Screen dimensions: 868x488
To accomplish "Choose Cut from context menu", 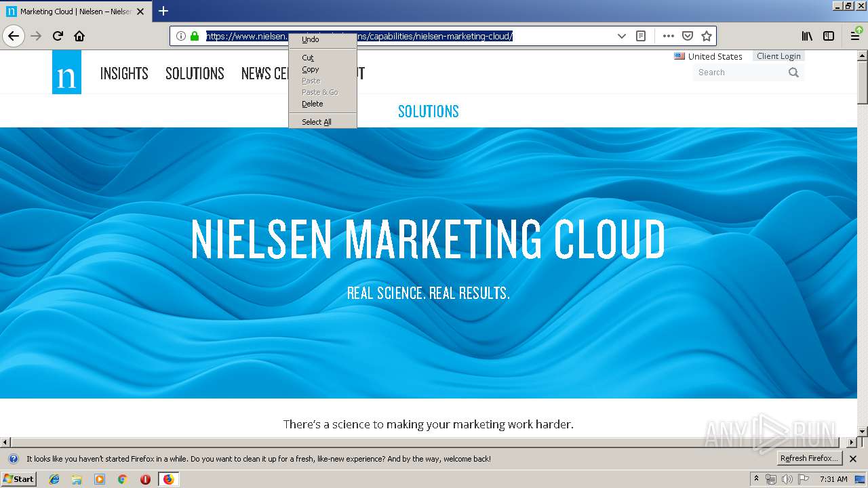I will coord(323,58).
